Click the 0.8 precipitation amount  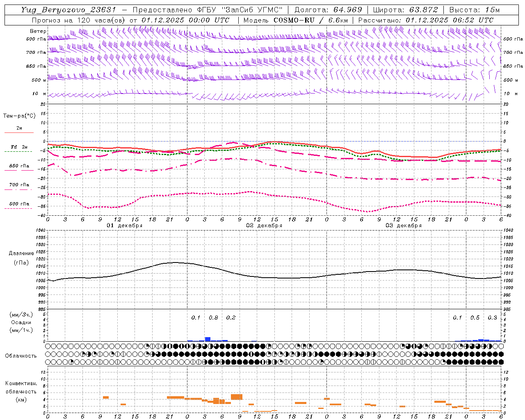pos(213,318)
